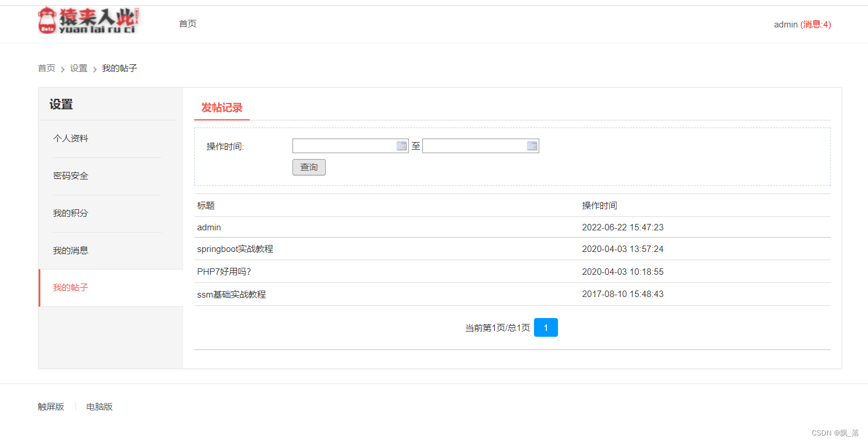Viewport: 868px width, 442px height.
Task: View 我的积分 points page
Action: (71, 213)
